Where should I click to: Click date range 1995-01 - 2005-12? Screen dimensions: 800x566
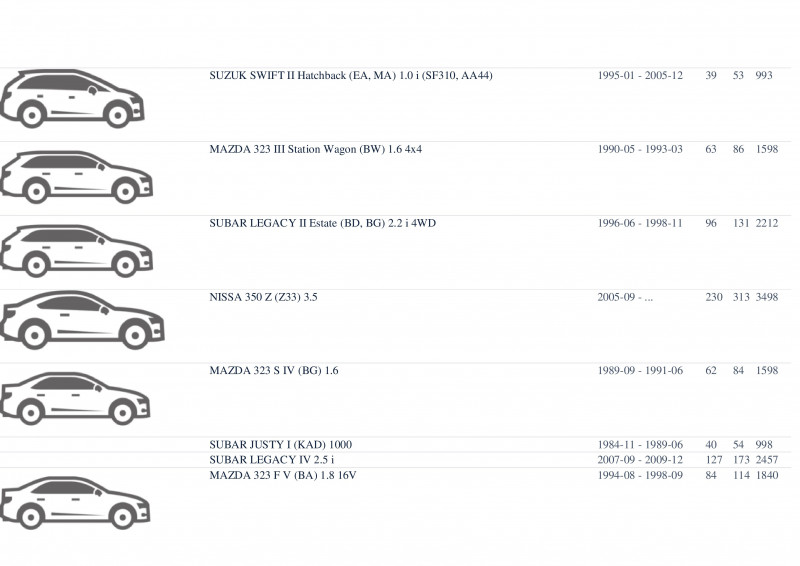click(640, 76)
